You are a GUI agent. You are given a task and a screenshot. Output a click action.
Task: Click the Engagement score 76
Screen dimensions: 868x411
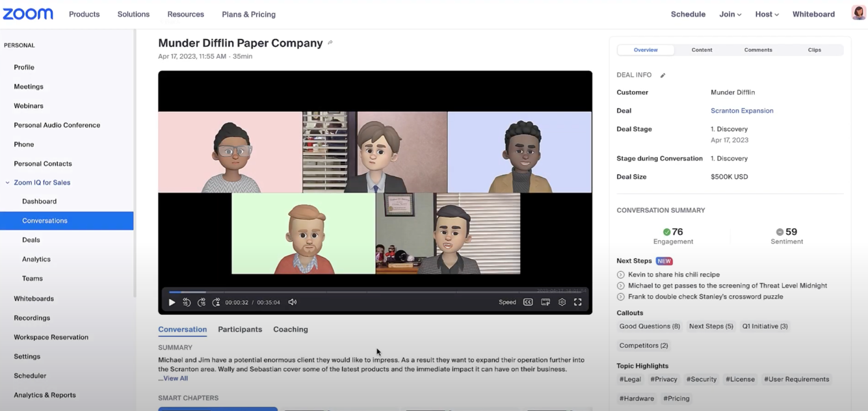point(673,232)
